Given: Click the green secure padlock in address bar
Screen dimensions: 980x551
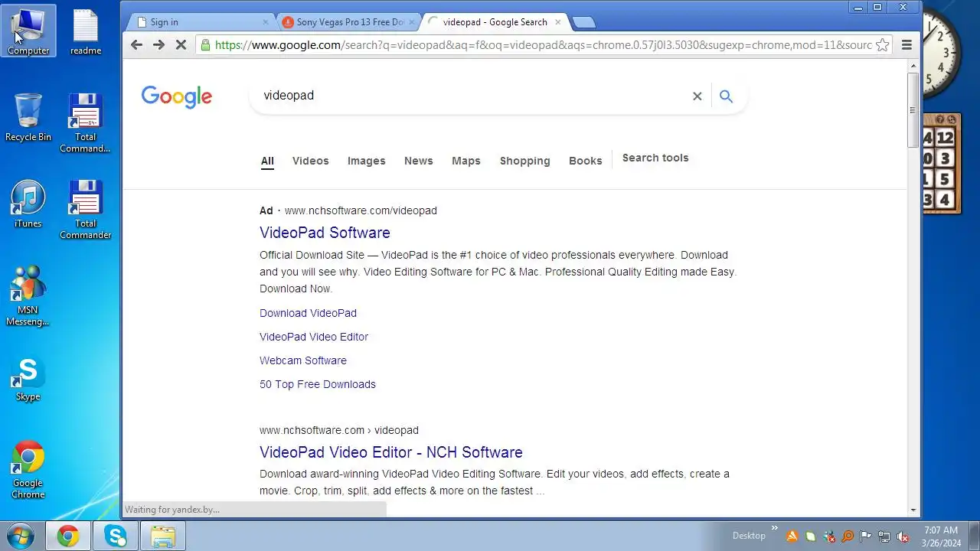Looking at the screenshot, I should [205, 45].
